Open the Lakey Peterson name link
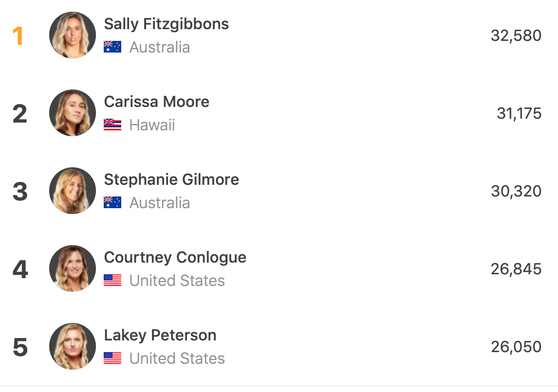The height and width of the screenshot is (392, 558). coord(160,335)
